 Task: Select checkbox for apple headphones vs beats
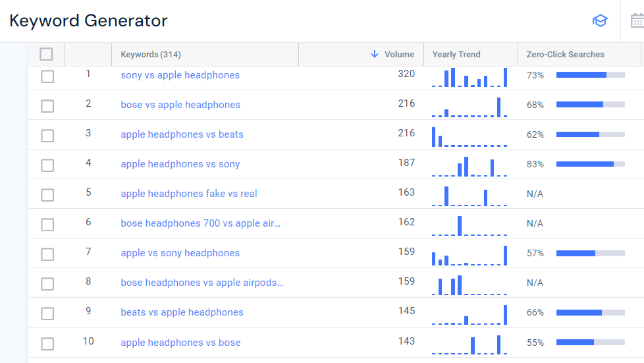click(47, 136)
